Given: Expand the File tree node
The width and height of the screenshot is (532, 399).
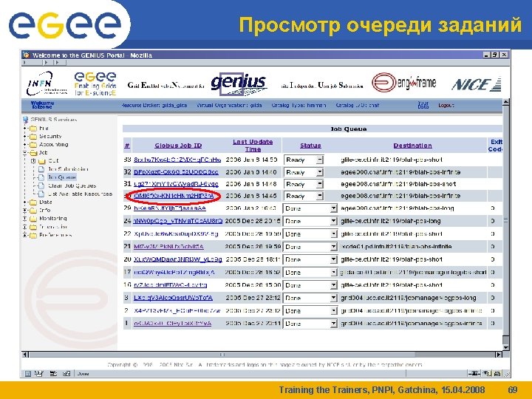Looking at the screenshot, I should [25, 129].
